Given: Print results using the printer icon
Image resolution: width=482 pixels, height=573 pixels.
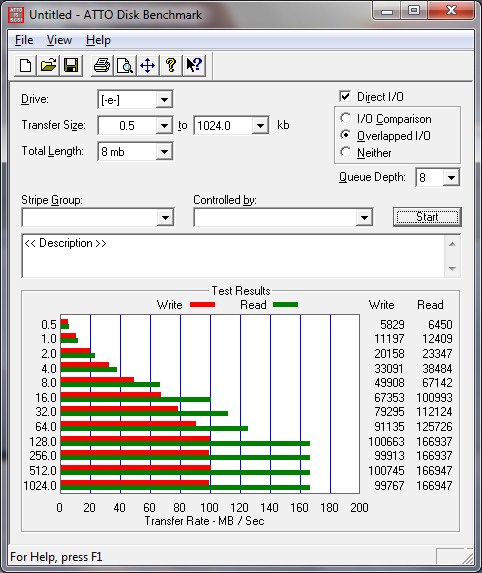Looking at the screenshot, I should pyautogui.click(x=102, y=66).
